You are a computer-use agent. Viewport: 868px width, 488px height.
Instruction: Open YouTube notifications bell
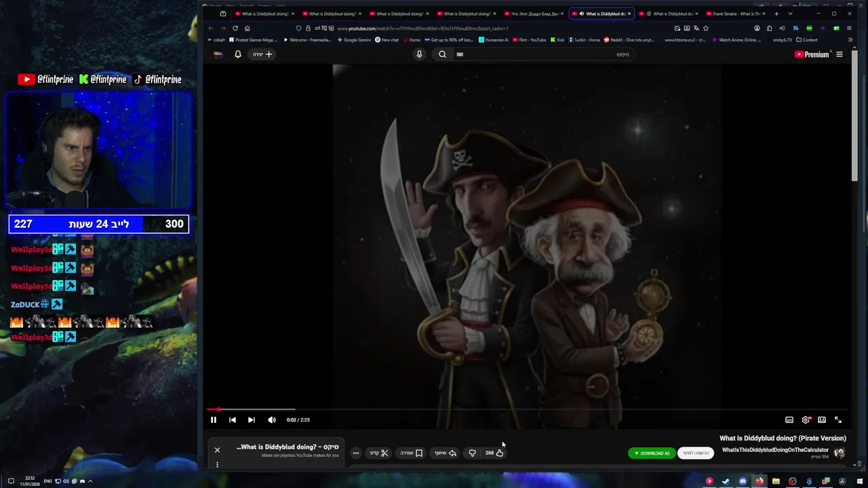coord(238,54)
